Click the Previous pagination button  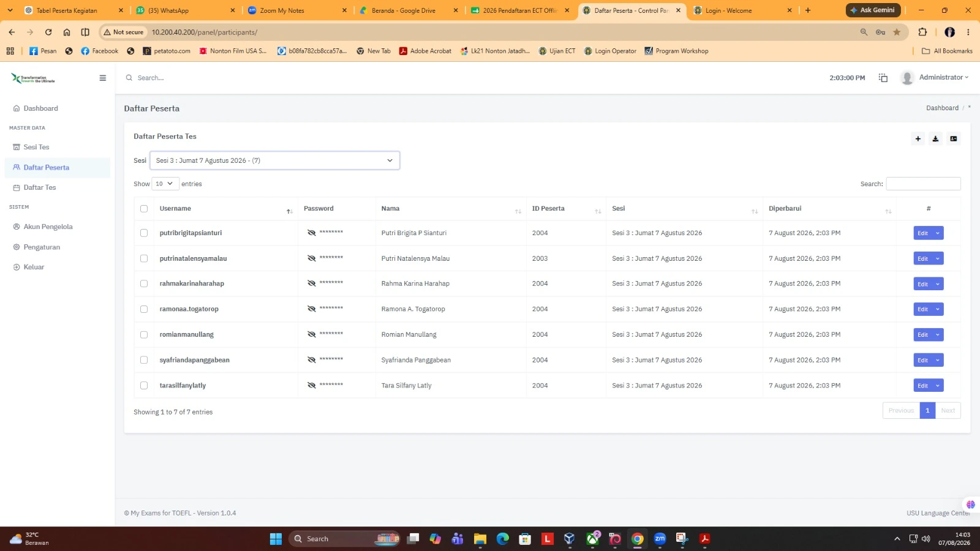tap(901, 411)
